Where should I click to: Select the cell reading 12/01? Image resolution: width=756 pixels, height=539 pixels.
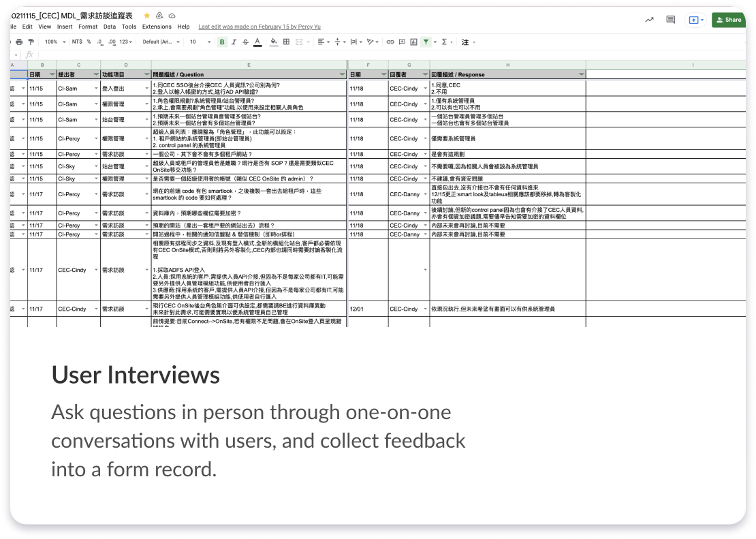(x=368, y=309)
